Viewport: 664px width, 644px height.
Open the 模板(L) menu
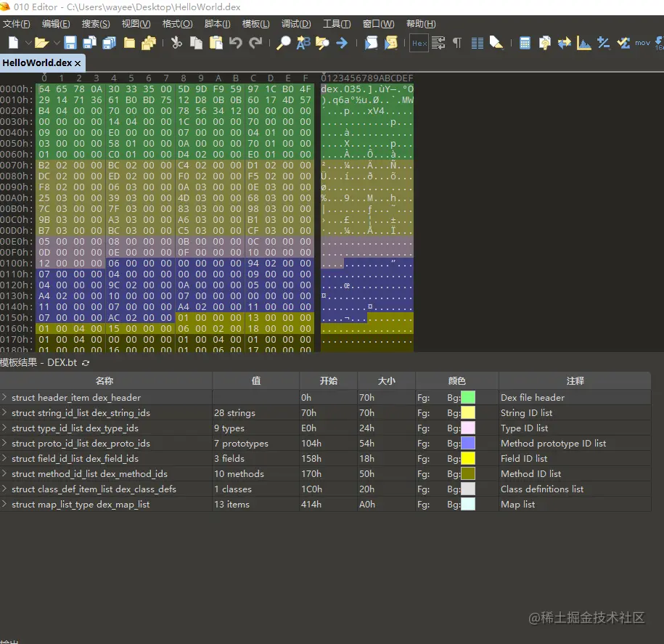point(255,24)
